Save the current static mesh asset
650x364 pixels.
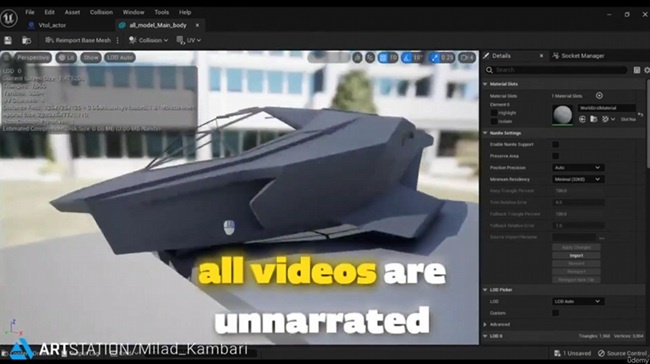point(8,40)
